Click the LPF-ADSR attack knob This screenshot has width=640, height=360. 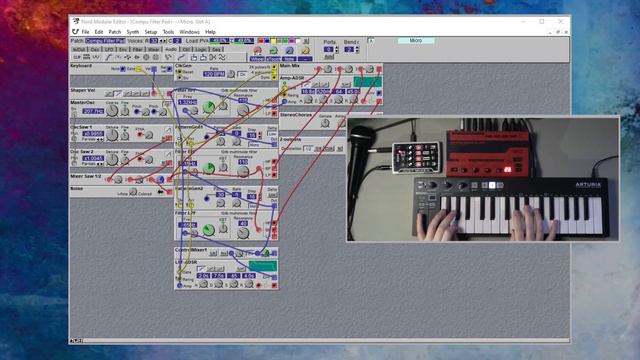pyautogui.click(x=203, y=284)
